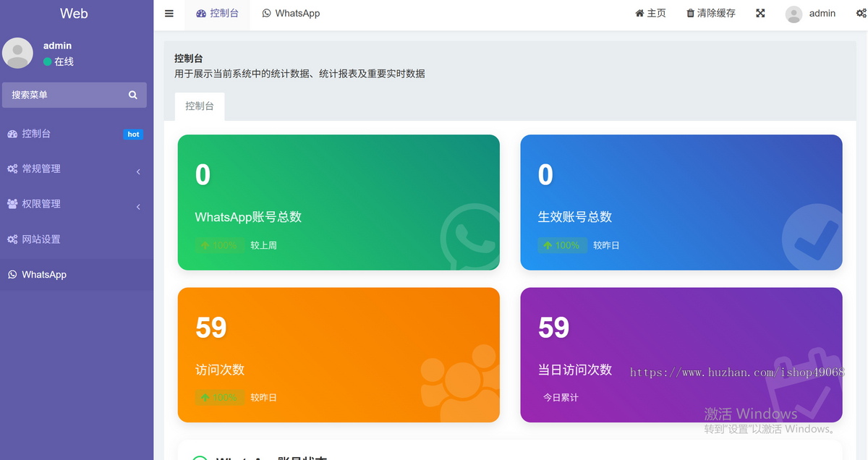
Task: Click the WhatsApp icon in sidebar menu
Action: click(12, 275)
